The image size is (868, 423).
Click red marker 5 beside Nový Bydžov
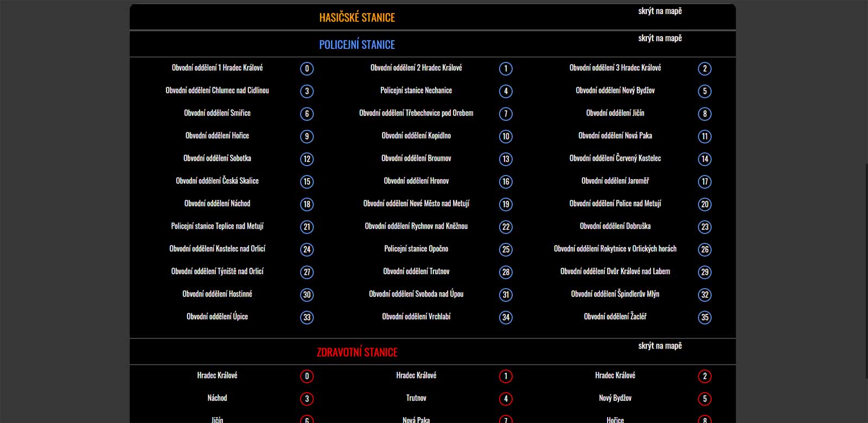coord(705,399)
